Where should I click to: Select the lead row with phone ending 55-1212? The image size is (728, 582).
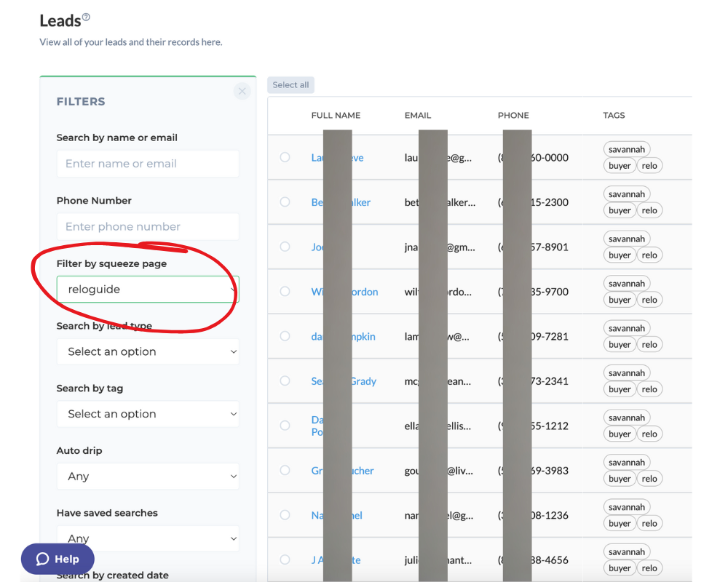pos(285,426)
